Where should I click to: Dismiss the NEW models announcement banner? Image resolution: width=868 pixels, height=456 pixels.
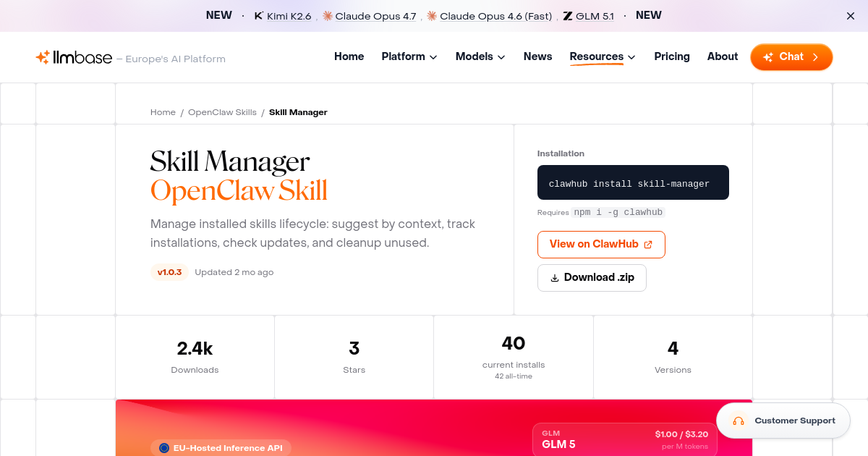point(850,15)
